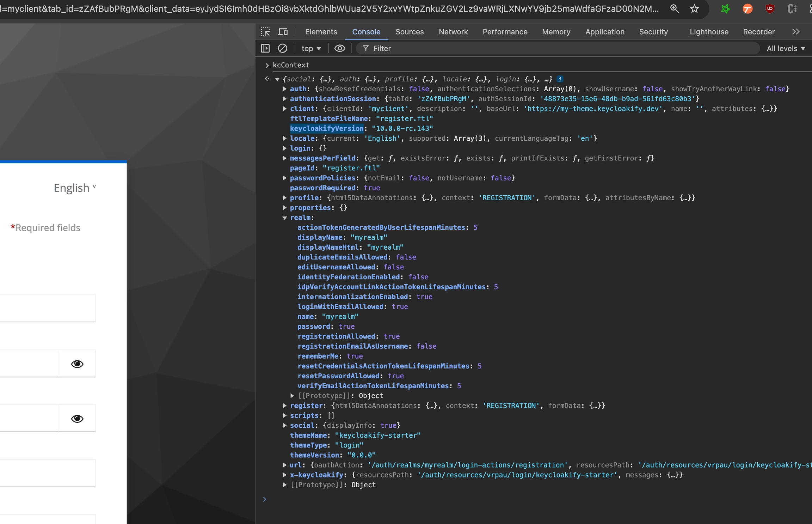Click the zoom magnifier in address bar

pos(674,8)
